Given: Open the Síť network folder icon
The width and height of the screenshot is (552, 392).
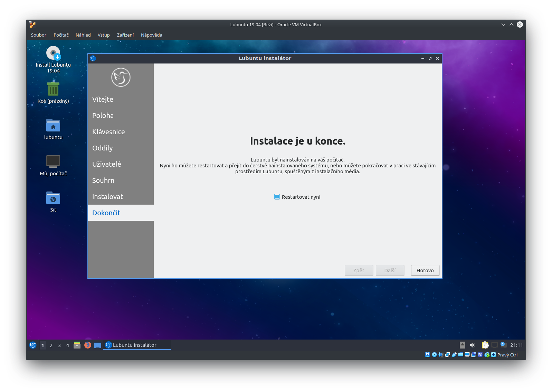Looking at the screenshot, I should pos(53,202).
